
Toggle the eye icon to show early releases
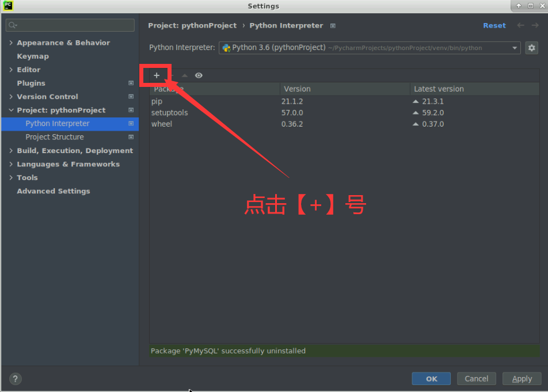pyautogui.click(x=198, y=75)
